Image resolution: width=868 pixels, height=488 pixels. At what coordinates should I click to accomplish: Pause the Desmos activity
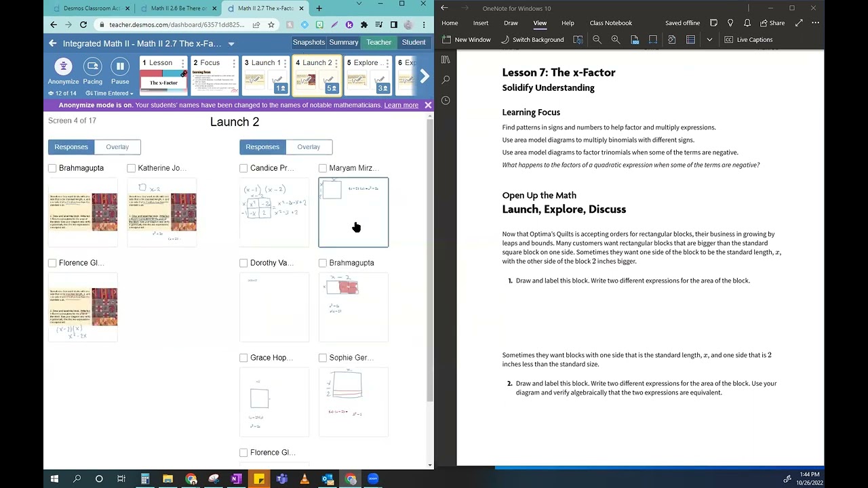click(x=120, y=66)
